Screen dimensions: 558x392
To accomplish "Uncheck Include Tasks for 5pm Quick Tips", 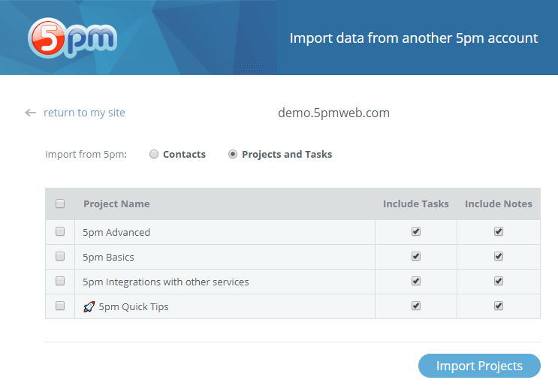I will tap(416, 306).
